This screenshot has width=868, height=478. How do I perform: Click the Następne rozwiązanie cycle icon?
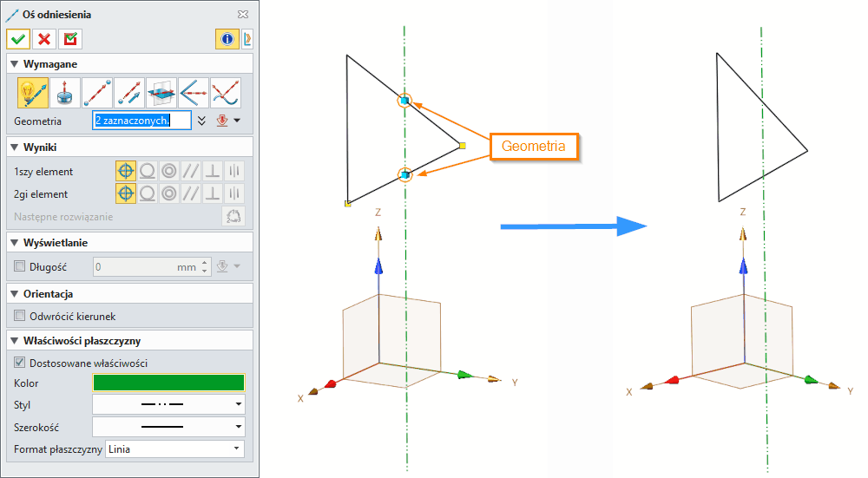tap(233, 216)
